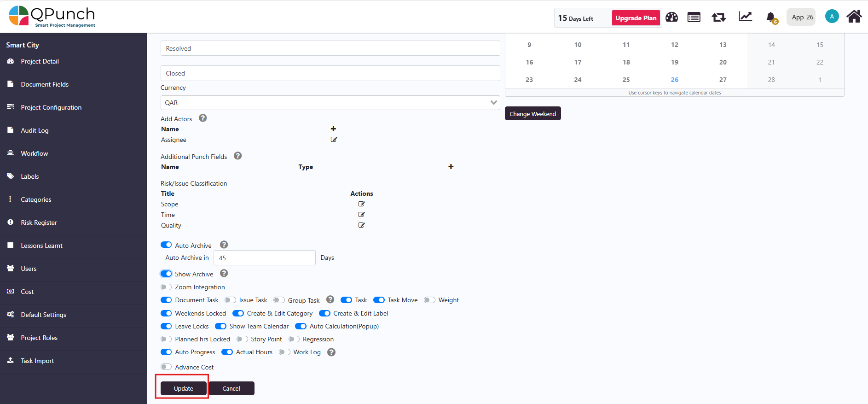This screenshot has width=868, height=404.
Task: Click the plus icon to add an actor
Action: click(334, 129)
